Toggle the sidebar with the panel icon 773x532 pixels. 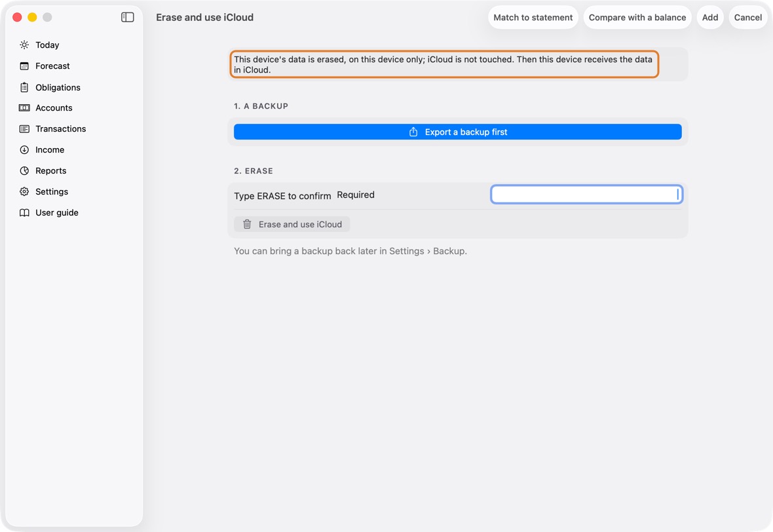[128, 17]
